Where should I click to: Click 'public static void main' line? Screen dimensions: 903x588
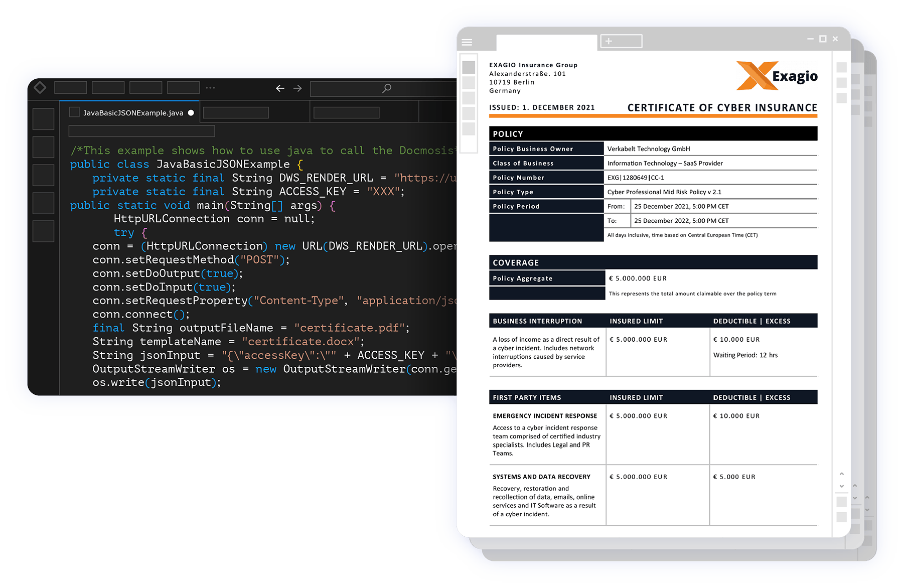(203, 205)
